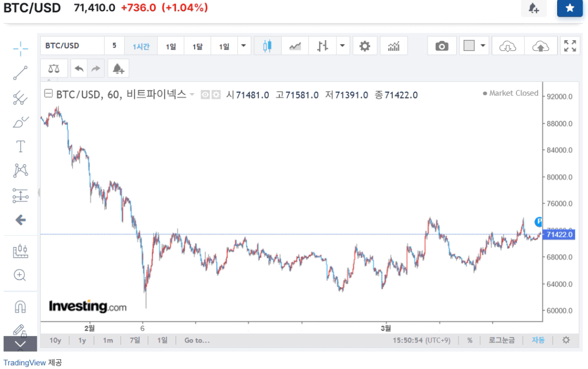Screen dimensions: 588x369
Task: Click the camera snapshot icon
Action: pyautogui.click(x=442, y=46)
